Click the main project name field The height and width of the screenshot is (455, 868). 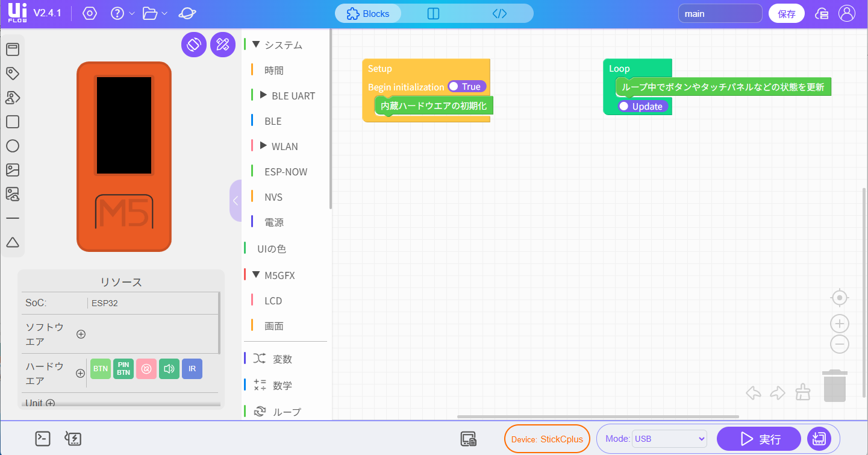point(720,13)
